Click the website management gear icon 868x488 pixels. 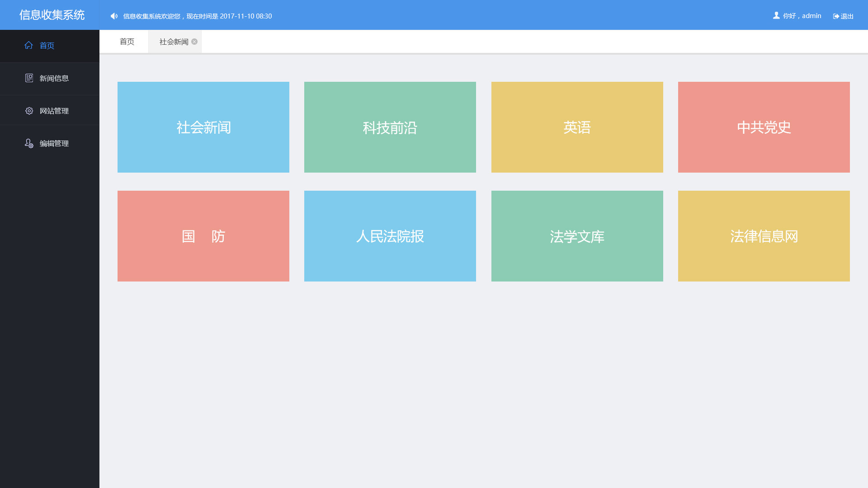(x=29, y=111)
